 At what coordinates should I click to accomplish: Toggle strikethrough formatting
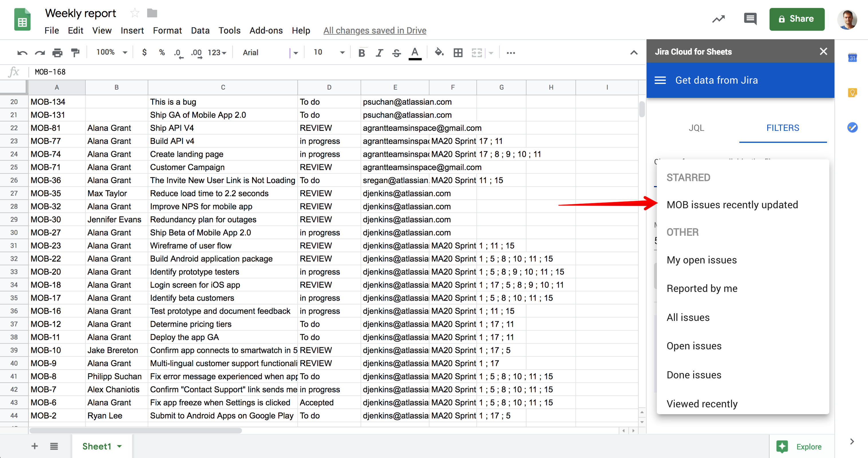396,53
